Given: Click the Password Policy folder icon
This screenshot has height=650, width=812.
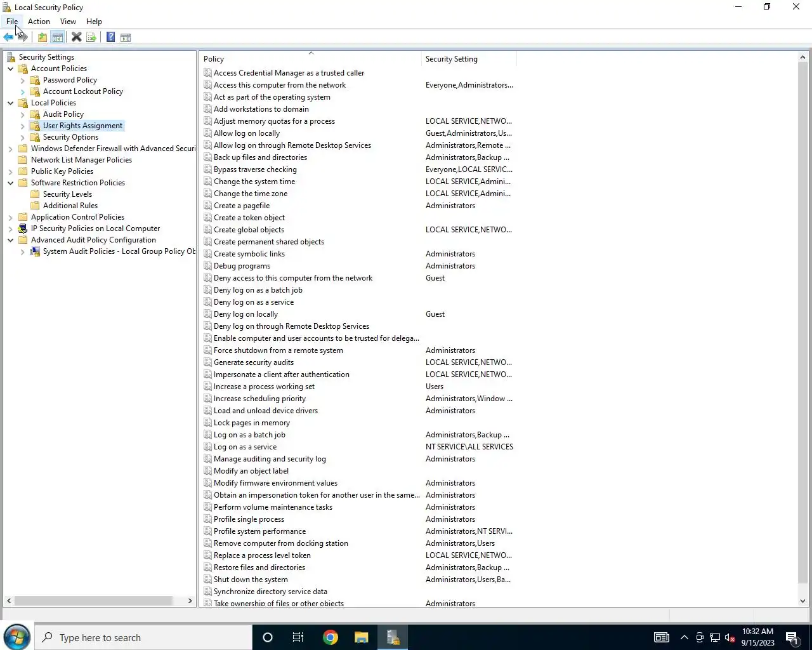Looking at the screenshot, I should pos(35,80).
